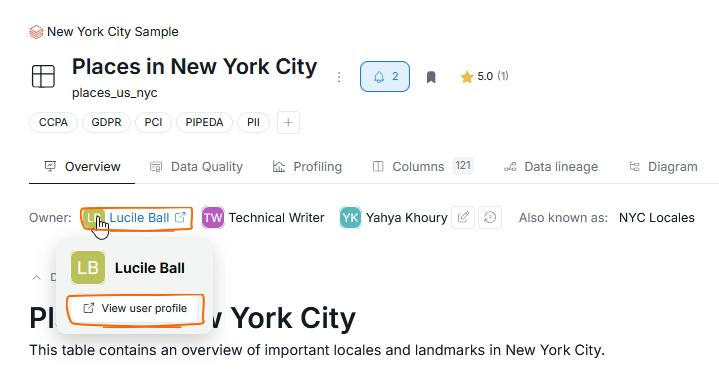719x391 pixels.
Task: Click the 121 columns count badge
Action: [463, 165]
